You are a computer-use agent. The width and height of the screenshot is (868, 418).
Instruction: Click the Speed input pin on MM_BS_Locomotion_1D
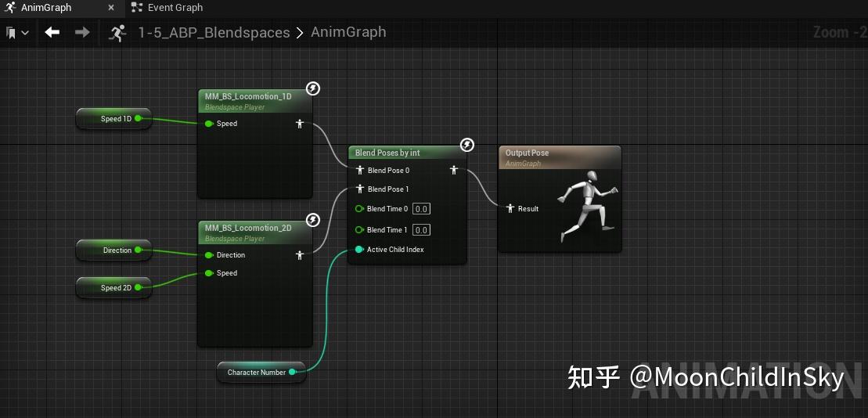(209, 124)
